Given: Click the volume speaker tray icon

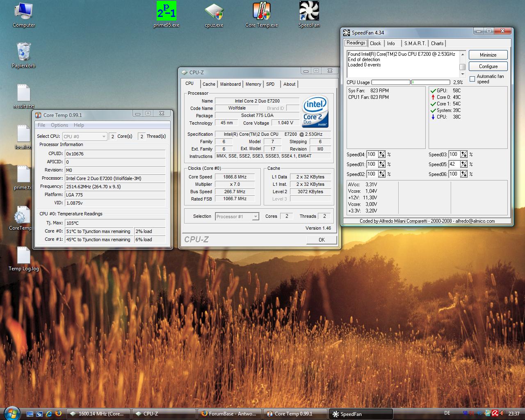Looking at the screenshot, I should [x=503, y=413].
